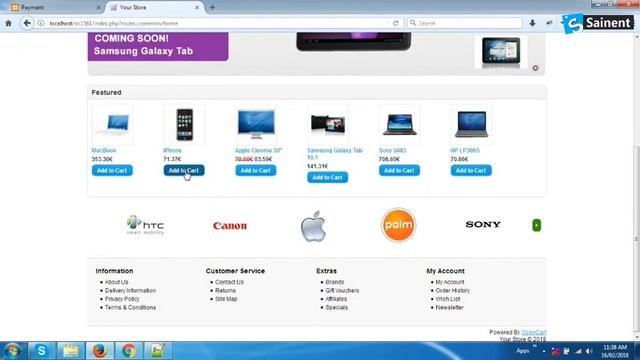Add HP LP3065 to cart

coord(471,170)
